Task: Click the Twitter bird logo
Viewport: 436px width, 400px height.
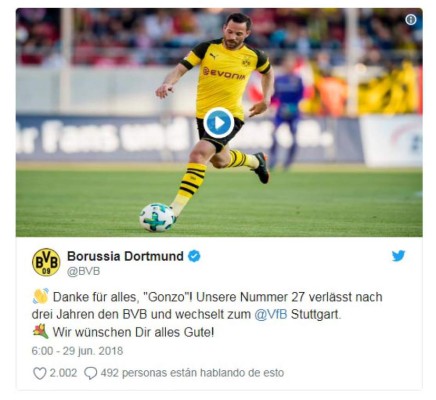Action: pyautogui.click(x=398, y=256)
